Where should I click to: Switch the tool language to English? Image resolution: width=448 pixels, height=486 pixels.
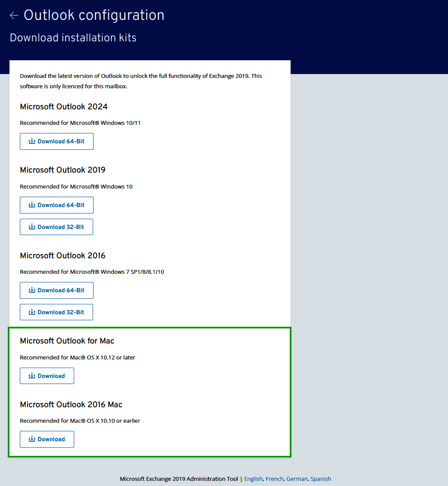253,479
